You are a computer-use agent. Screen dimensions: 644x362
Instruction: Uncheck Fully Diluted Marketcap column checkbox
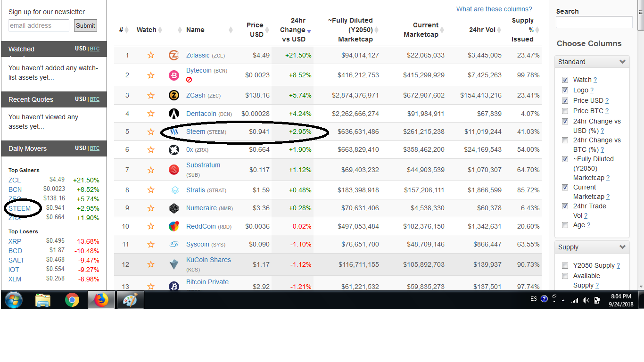565,159
